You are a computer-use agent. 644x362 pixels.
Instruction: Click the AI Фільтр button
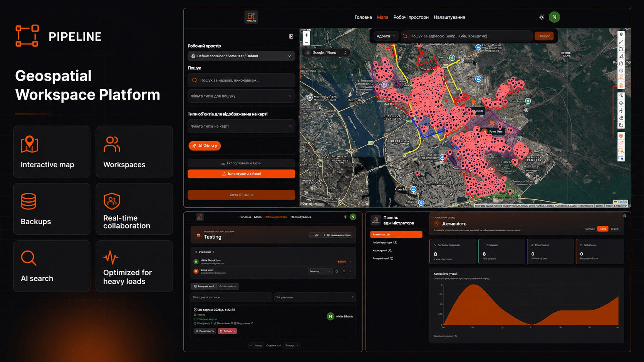205,146
